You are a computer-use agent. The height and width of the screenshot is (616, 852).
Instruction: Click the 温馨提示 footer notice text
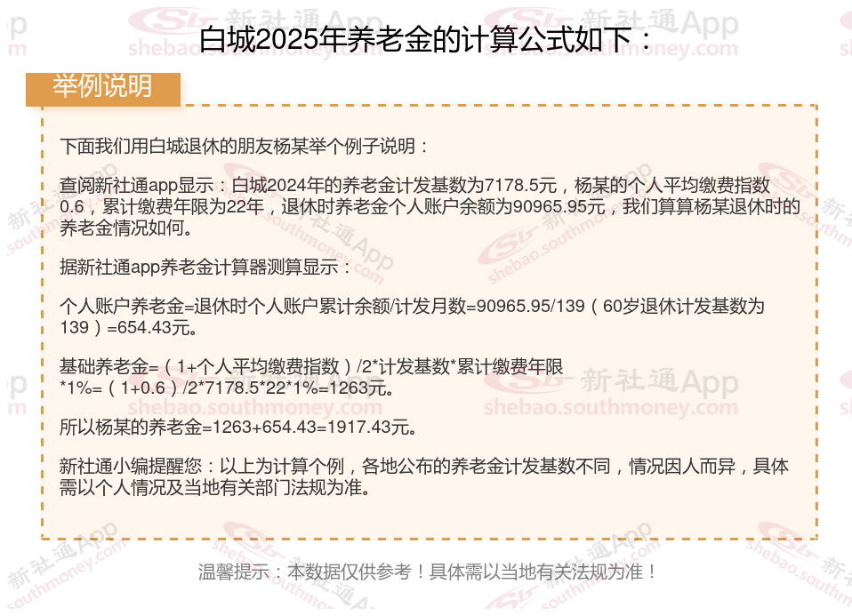coord(428,572)
